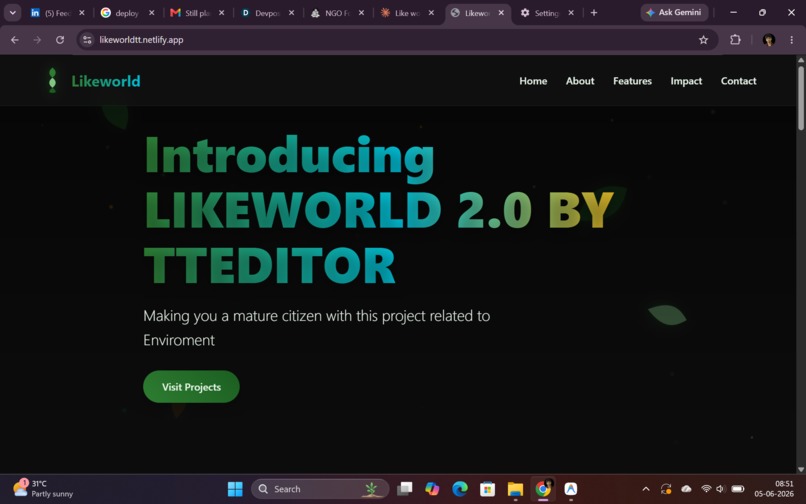The height and width of the screenshot is (504, 806).
Task: Reload the page with refresh icon
Action: click(x=60, y=40)
